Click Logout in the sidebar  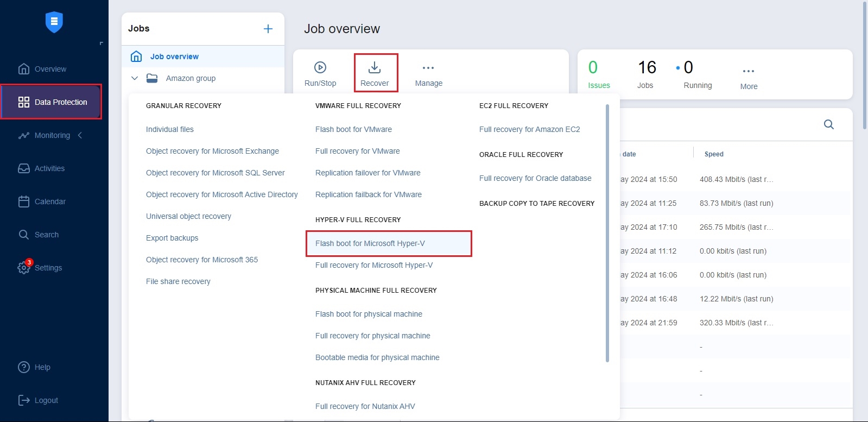(46, 400)
